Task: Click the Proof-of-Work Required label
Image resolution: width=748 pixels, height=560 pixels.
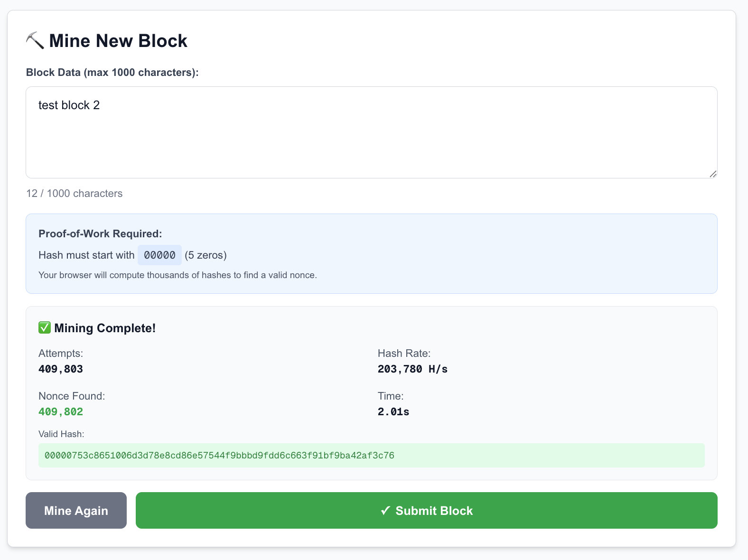Action: [x=100, y=233]
